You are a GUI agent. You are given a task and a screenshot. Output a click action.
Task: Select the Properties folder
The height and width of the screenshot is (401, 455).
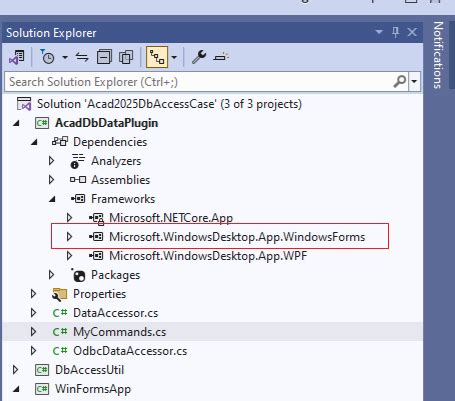(x=99, y=294)
